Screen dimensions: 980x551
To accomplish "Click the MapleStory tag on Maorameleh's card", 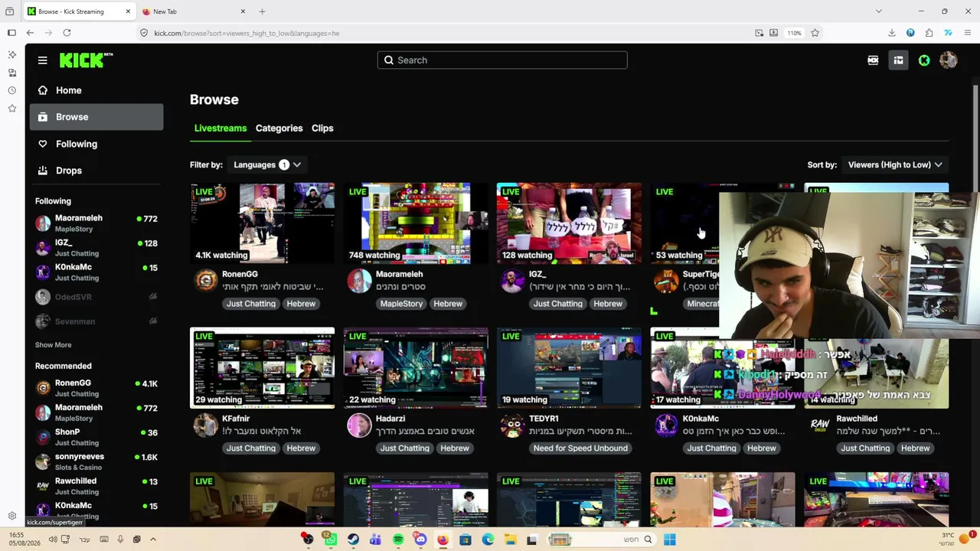I will tap(401, 304).
